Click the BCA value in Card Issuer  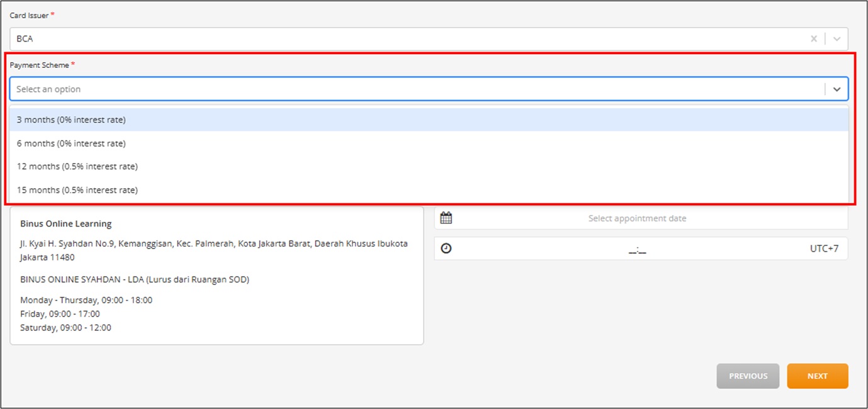(x=25, y=39)
